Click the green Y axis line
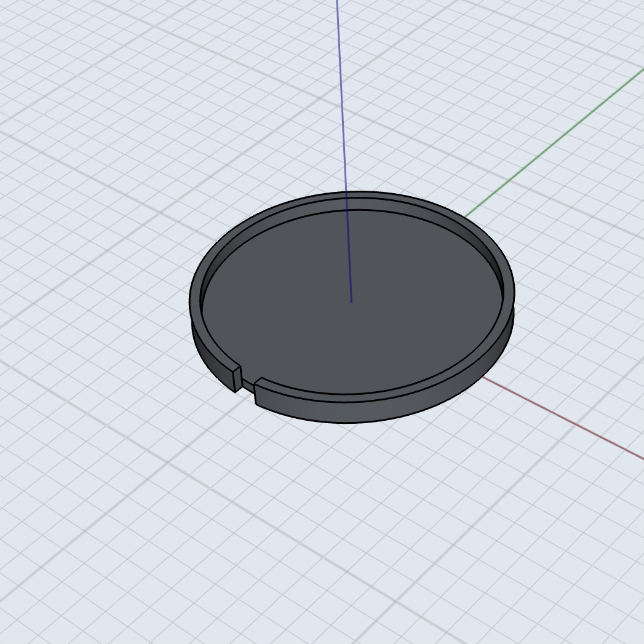 click(x=554, y=143)
